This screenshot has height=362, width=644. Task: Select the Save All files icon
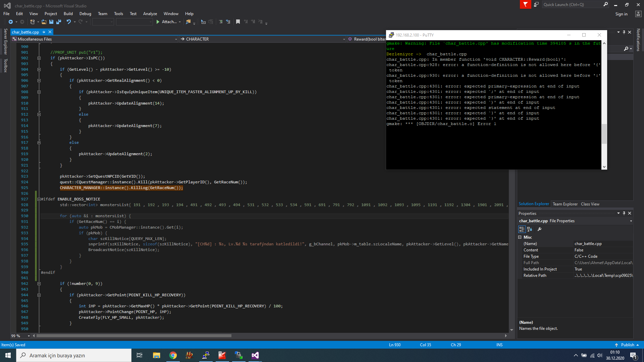click(x=58, y=22)
